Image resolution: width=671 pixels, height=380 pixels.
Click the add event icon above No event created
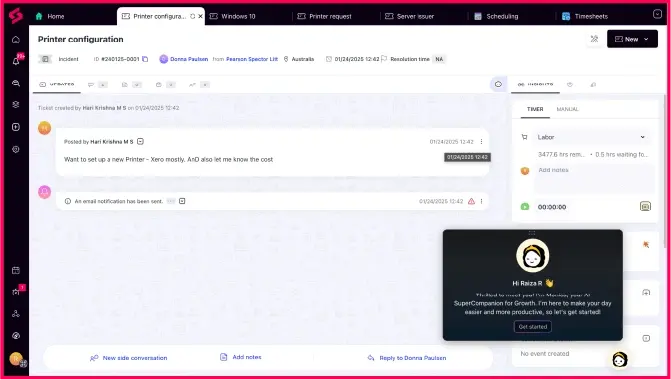646,338
